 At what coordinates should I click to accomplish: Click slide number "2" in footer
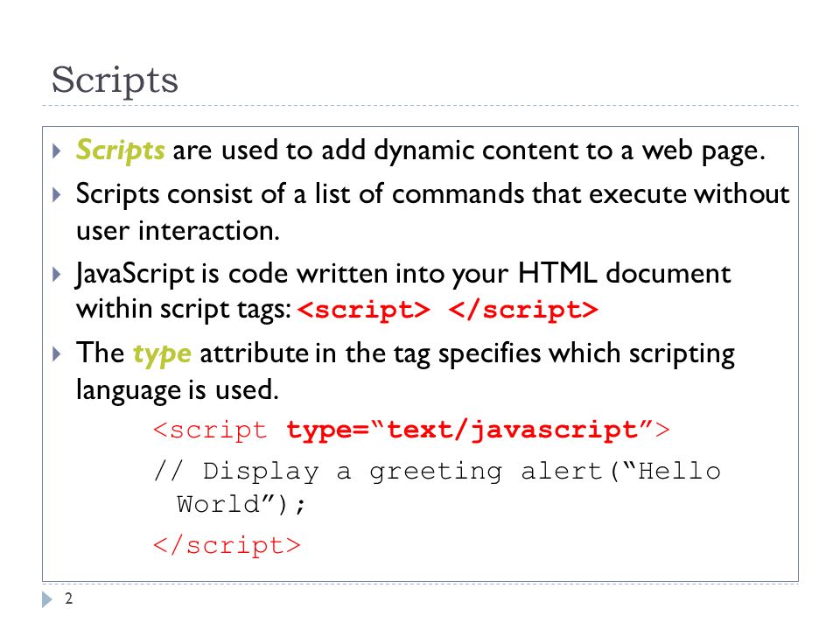coord(68,598)
